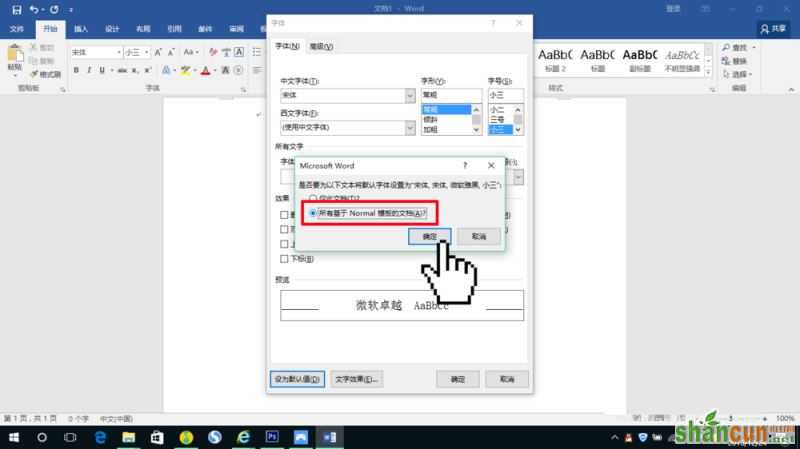This screenshot has width=800, height=449.
Task: Click the Bullets list icon
Action: tap(257, 52)
